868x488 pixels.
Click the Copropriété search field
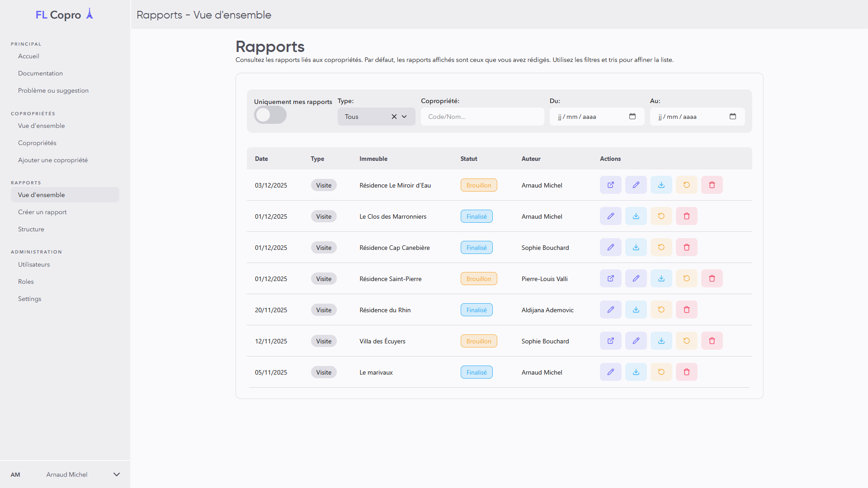pos(482,117)
